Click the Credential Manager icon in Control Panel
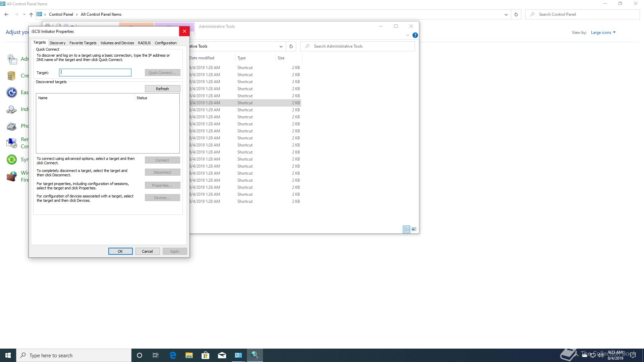Image resolution: width=644 pixels, height=362 pixels. [x=11, y=76]
